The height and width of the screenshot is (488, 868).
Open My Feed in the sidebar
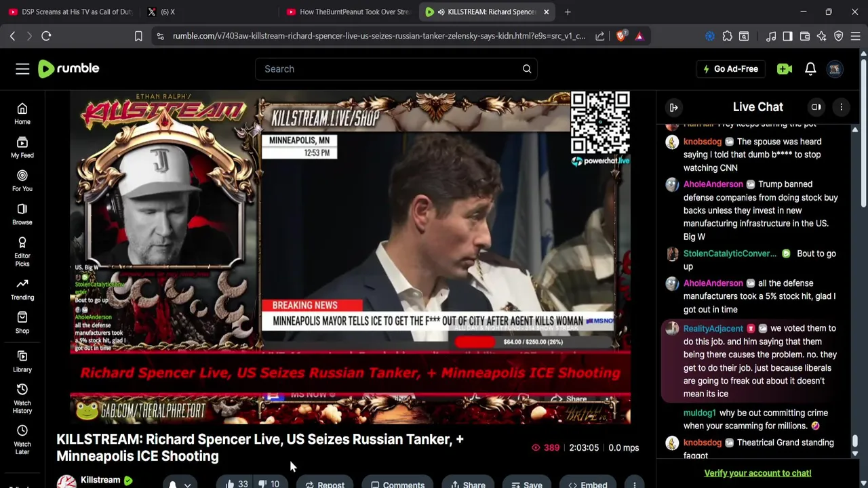[x=22, y=147]
